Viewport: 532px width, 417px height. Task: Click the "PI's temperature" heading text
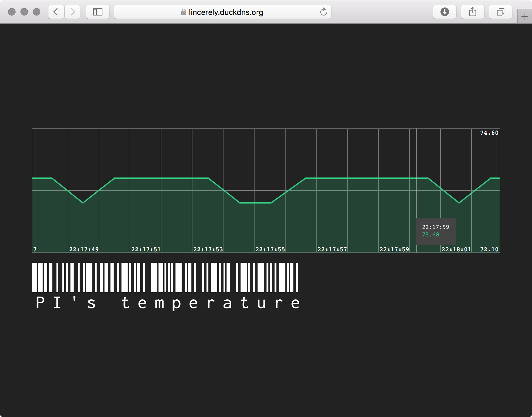(x=168, y=303)
